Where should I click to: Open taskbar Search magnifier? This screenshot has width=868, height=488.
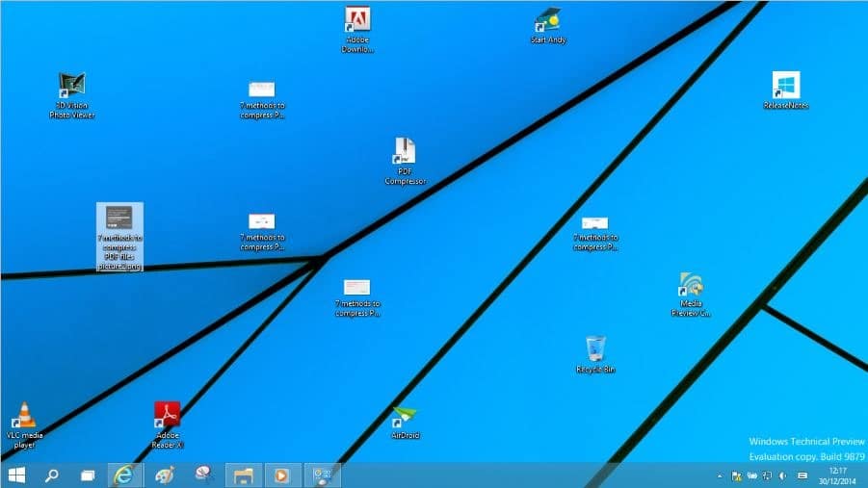point(52,475)
